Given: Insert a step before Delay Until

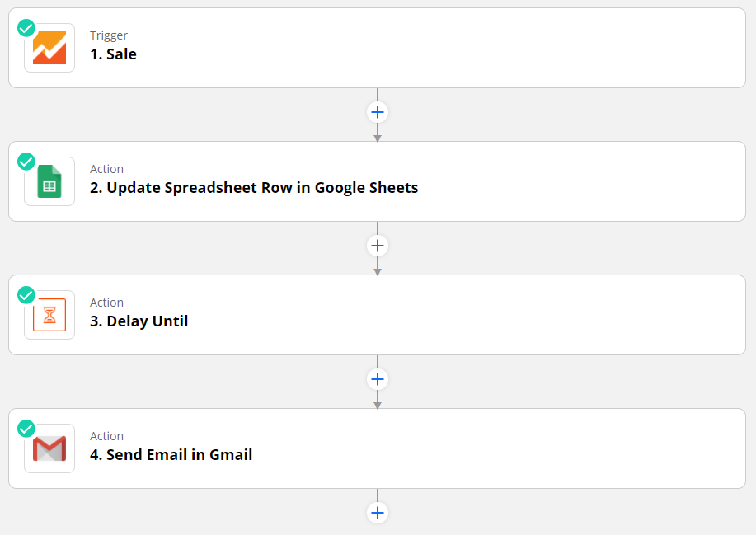Looking at the screenshot, I should click(378, 246).
